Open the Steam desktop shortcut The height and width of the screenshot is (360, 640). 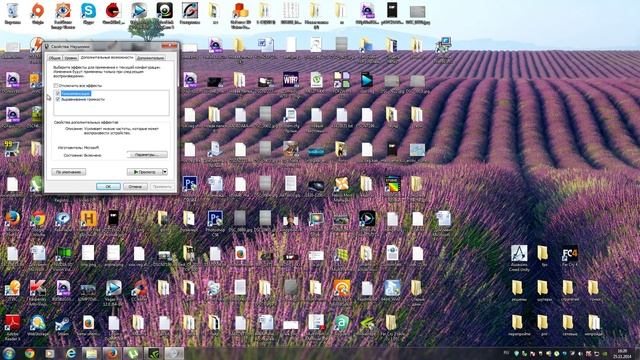pos(63,325)
